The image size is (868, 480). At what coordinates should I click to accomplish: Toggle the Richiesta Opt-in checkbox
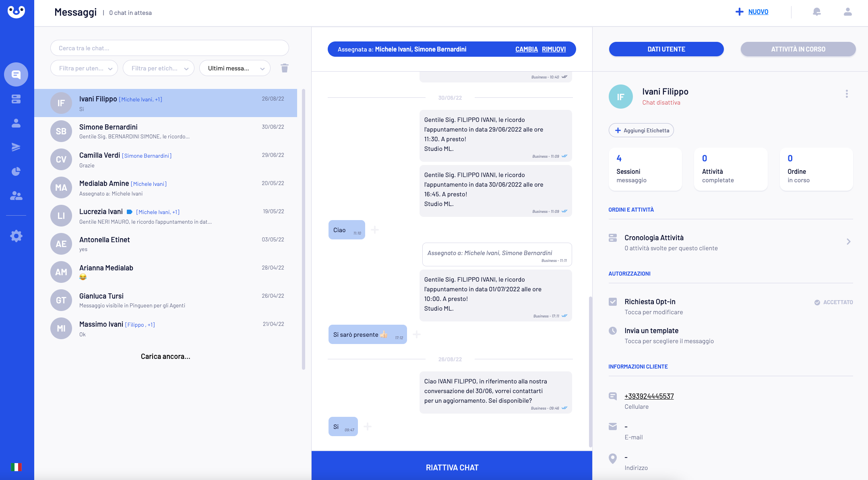click(613, 302)
